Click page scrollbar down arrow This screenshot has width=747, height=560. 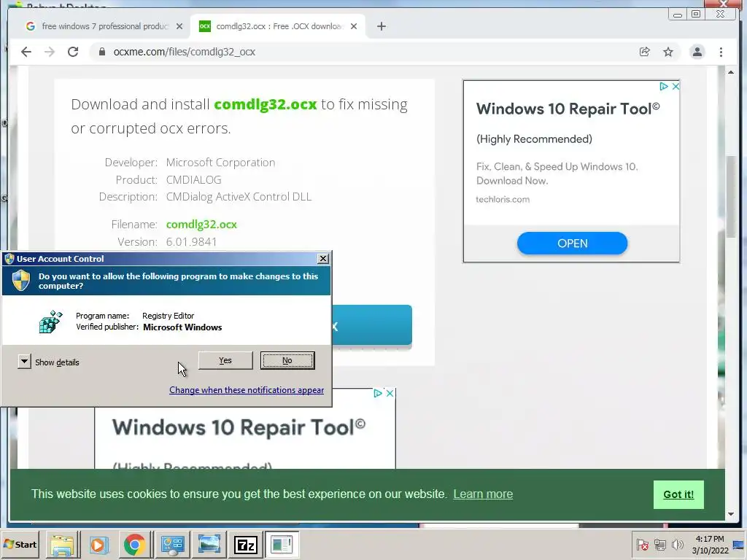click(x=731, y=514)
